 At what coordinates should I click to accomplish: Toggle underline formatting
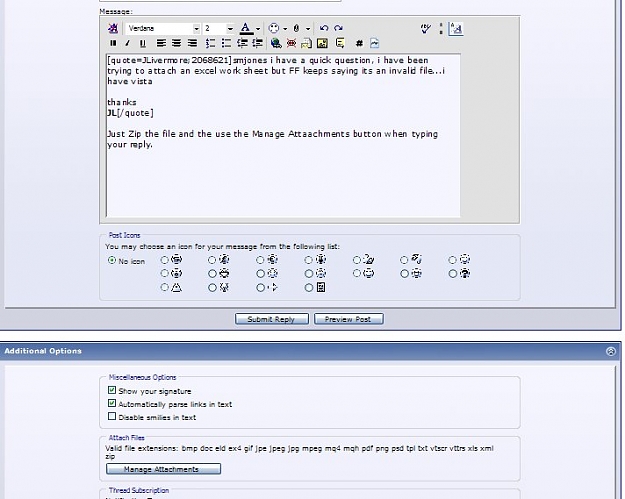click(x=142, y=43)
